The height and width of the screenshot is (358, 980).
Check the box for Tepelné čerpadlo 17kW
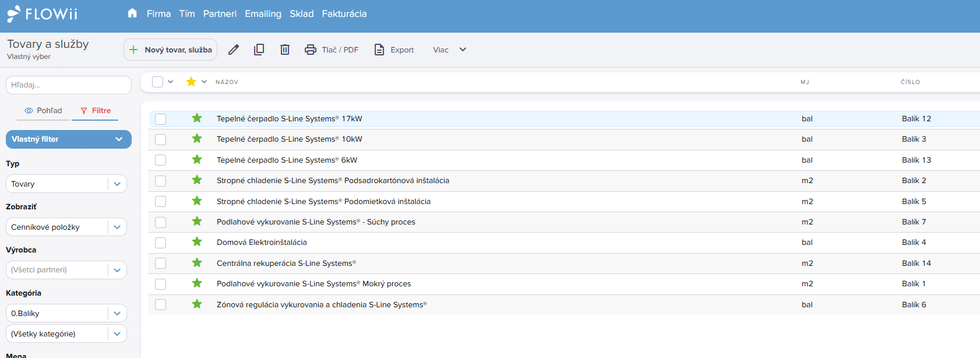click(x=161, y=119)
